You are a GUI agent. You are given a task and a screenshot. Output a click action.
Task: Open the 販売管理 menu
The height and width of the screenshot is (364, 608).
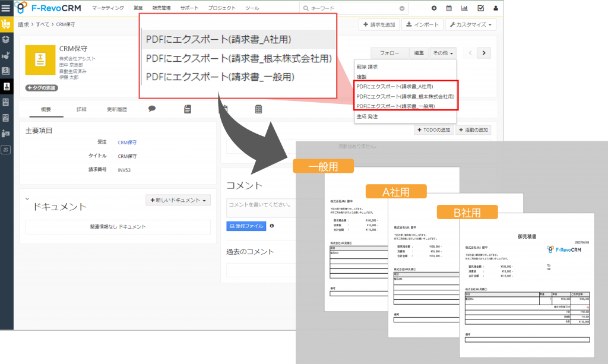(x=161, y=8)
